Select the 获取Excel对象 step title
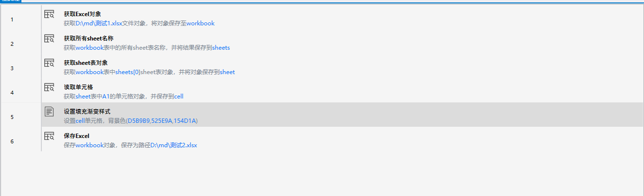The image size is (644, 196). tap(82, 14)
